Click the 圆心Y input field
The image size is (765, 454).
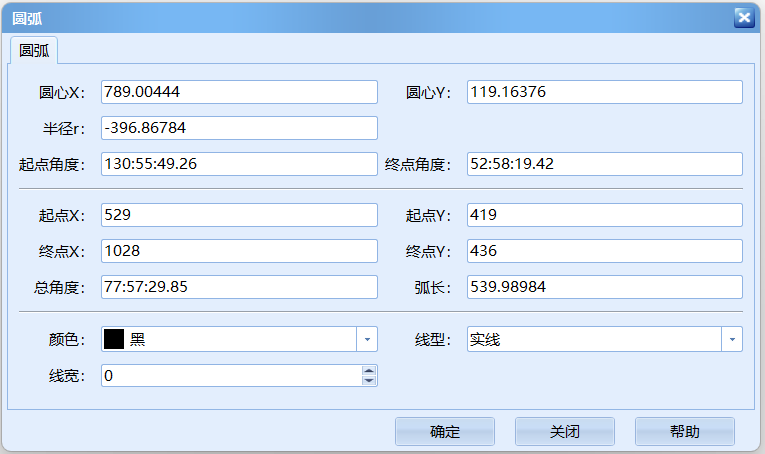(604, 92)
